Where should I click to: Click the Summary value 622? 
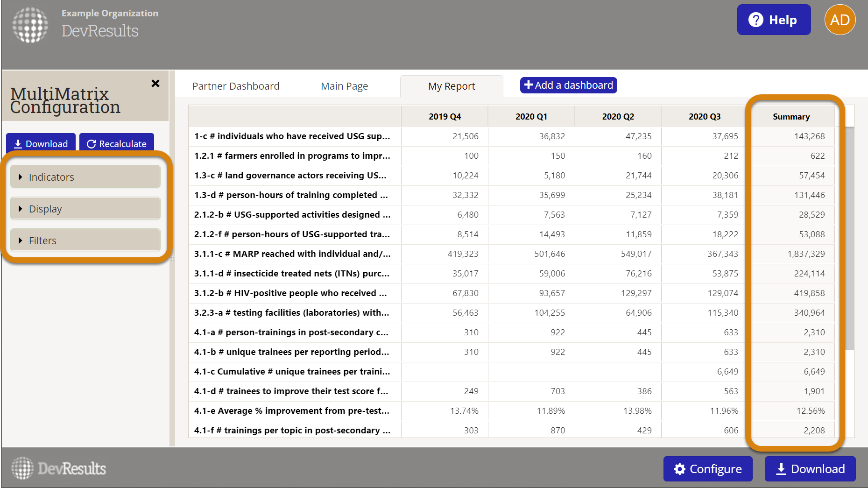click(x=818, y=156)
